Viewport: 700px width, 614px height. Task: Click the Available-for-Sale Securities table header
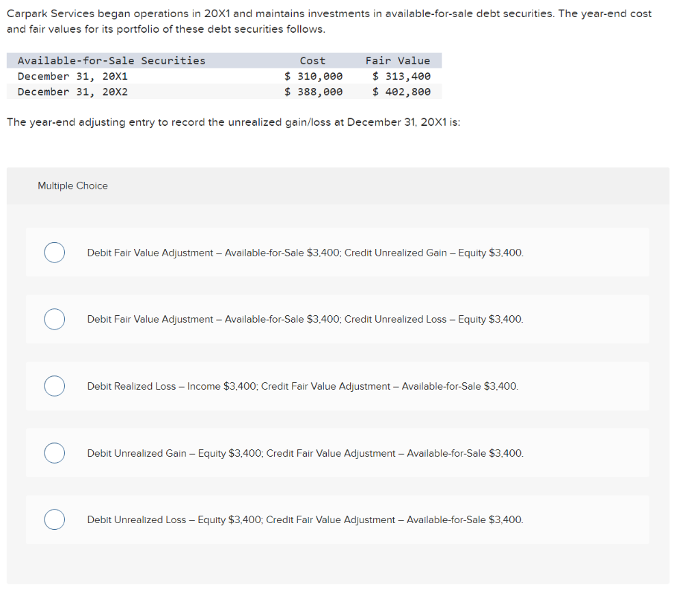[x=111, y=60]
